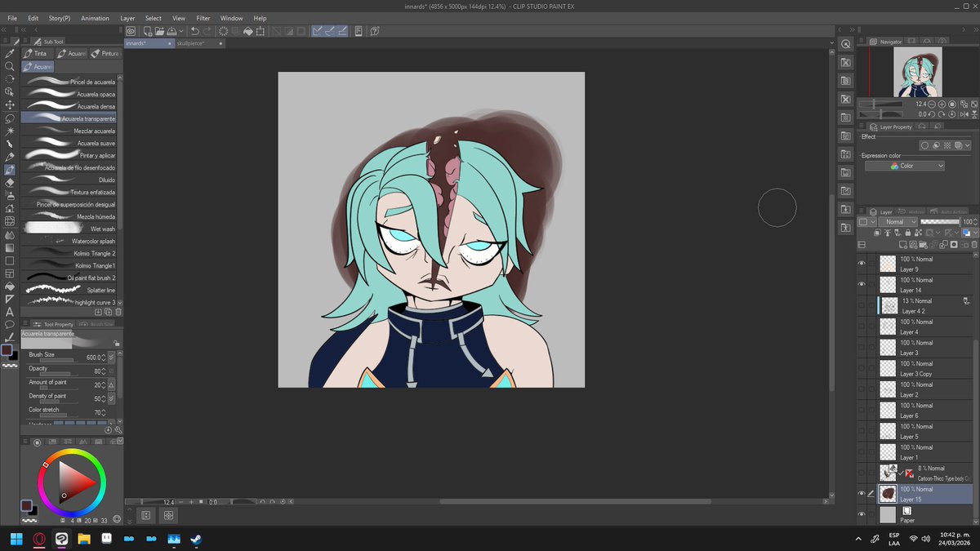Select the Move layer tool
980x551 pixels.
(10, 105)
